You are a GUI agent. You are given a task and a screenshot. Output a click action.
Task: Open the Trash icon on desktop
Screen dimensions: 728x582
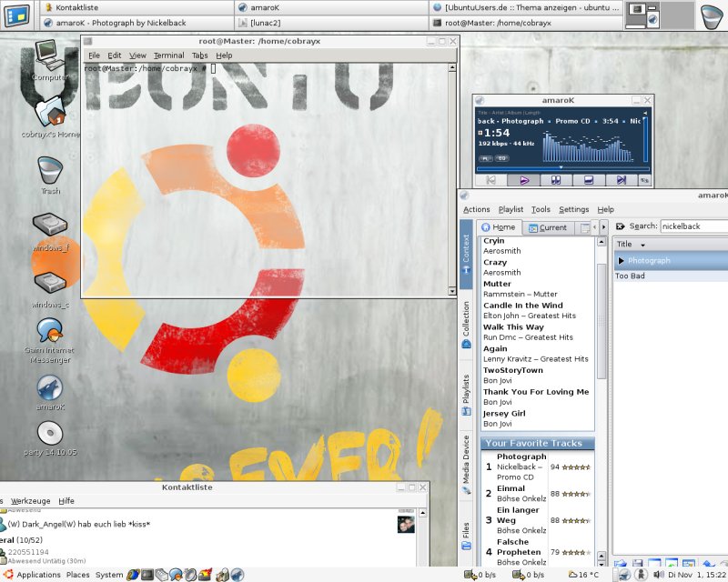(50, 176)
